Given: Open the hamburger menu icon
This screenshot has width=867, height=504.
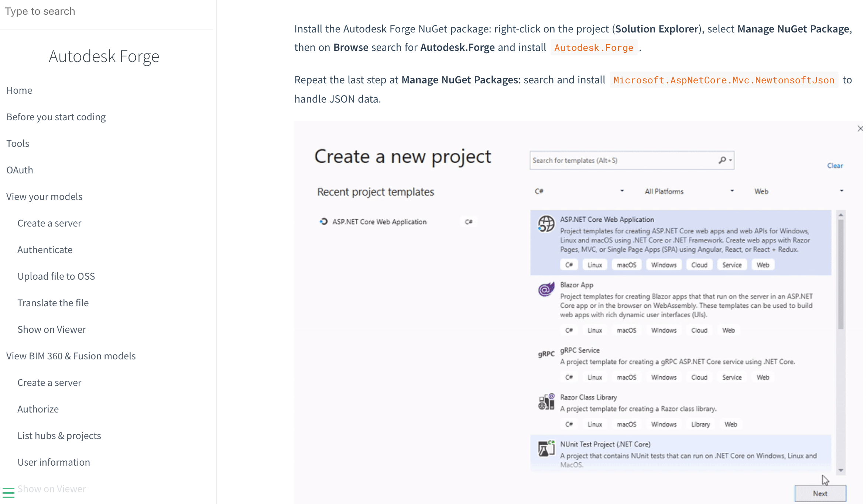Looking at the screenshot, I should click(x=8, y=493).
